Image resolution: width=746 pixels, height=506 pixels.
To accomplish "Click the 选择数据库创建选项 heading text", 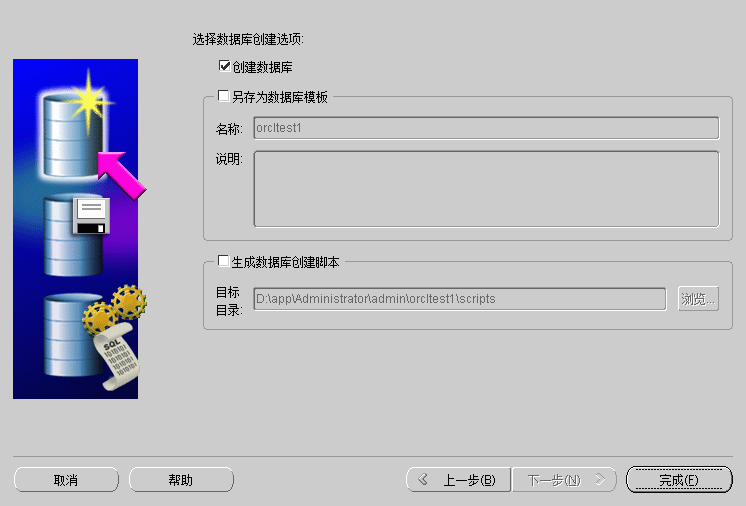I will point(248,39).
